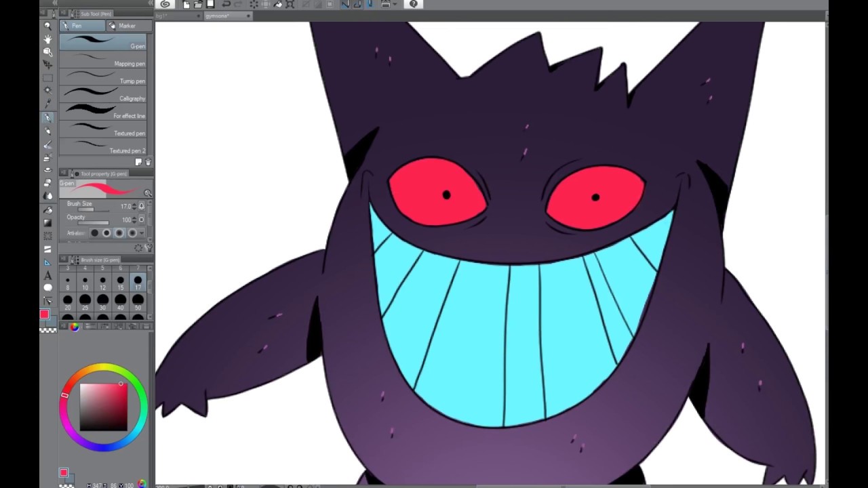Viewport: 868px width, 488px height.
Task: Select the Pencil tool
Action: click(x=47, y=131)
